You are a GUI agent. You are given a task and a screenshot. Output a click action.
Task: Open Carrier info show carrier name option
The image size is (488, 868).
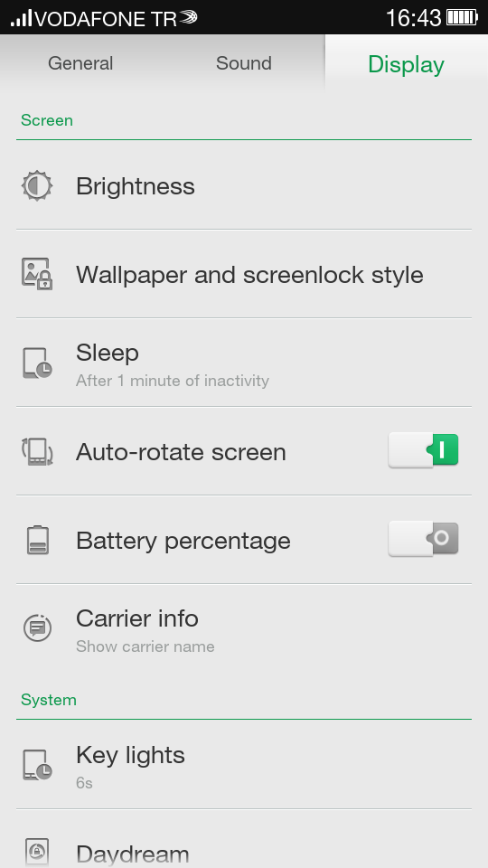(244, 628)
